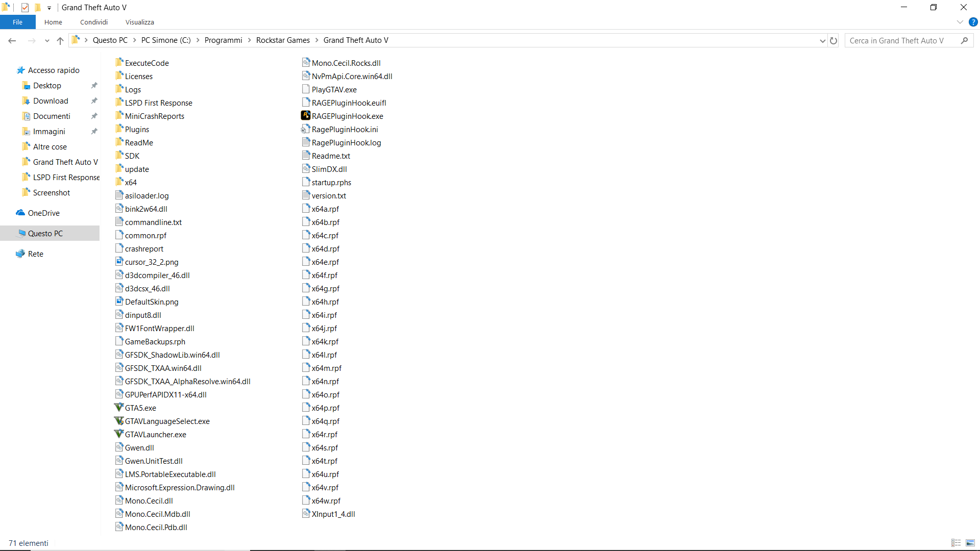Select Questo PC in the navigation pane
Screen dimensions: 980x551
(x=45, y=233)
